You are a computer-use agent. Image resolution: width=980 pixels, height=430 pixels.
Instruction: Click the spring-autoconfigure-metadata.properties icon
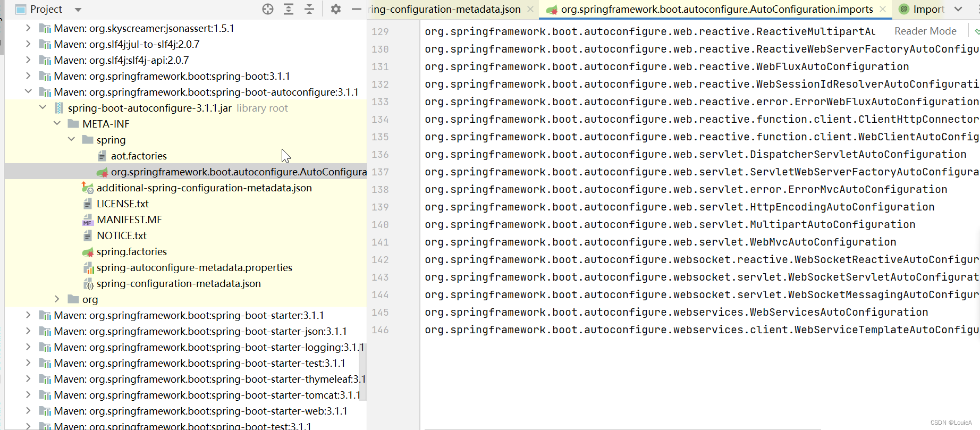[88, 268]
